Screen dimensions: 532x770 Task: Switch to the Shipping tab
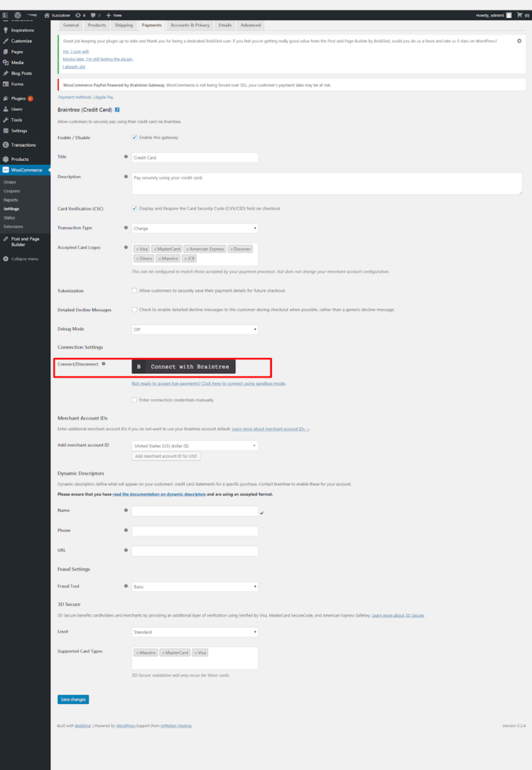click(124, 25)
